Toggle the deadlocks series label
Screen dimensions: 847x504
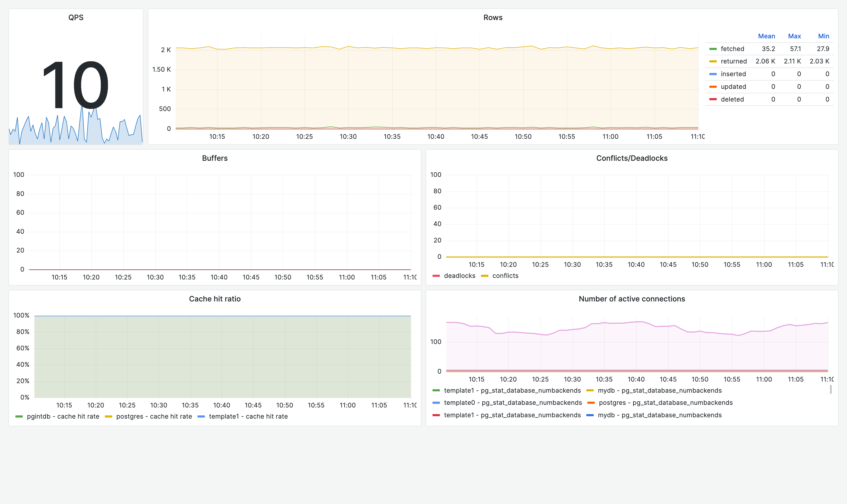(459, 276)
